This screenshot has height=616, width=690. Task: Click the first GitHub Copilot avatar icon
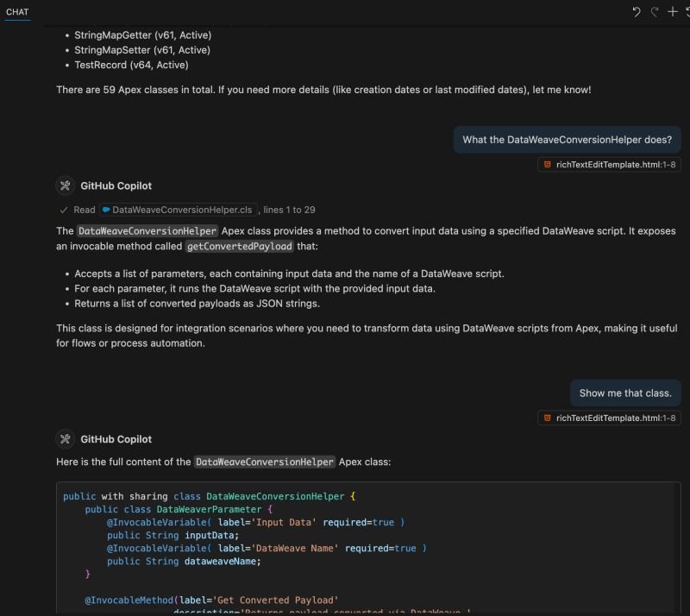click(66, 185)
